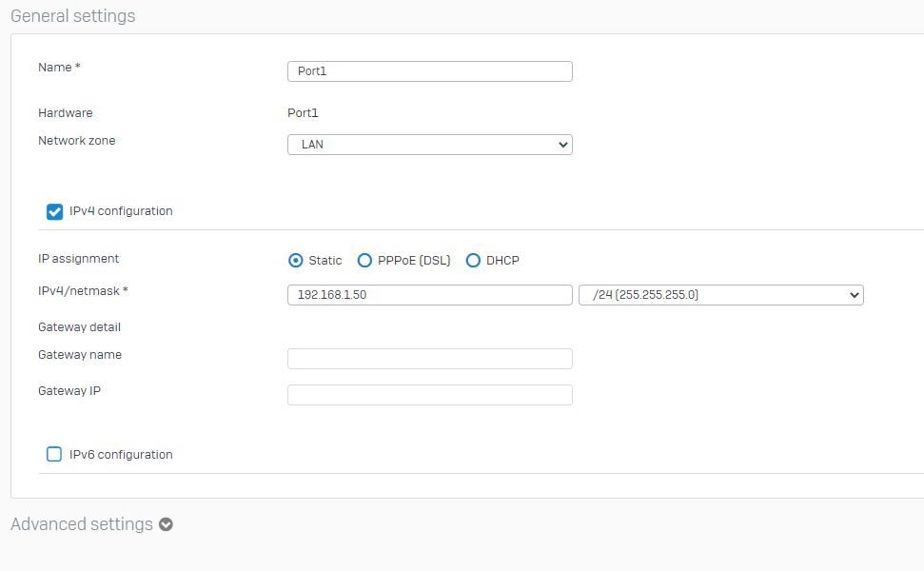
Task: Click the Gateway name text field
Action: 429,358
